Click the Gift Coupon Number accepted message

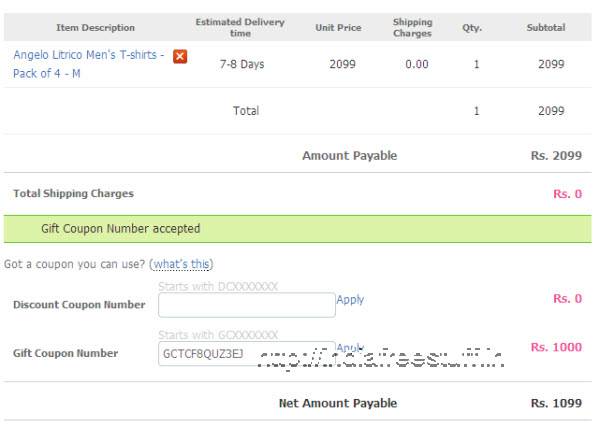(298, 229)
